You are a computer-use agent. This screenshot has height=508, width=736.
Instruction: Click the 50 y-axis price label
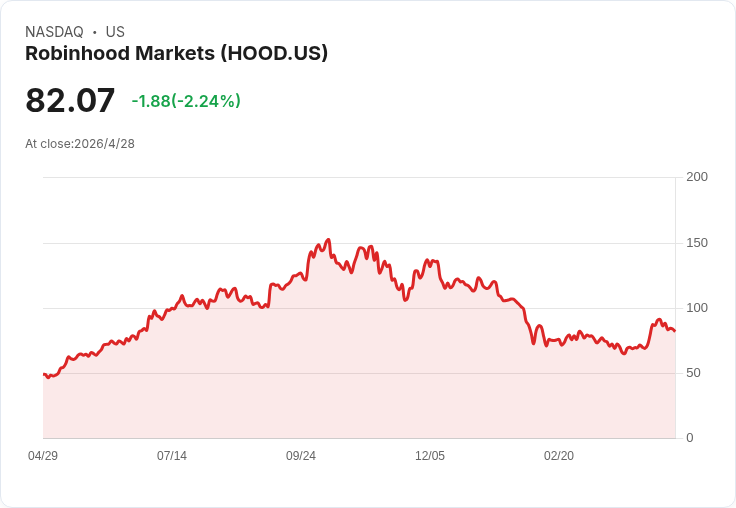coord(694,373)
